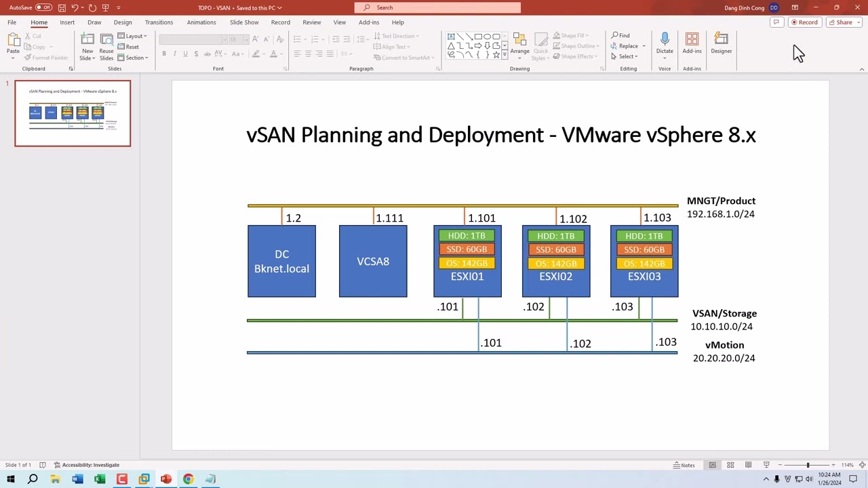Click the Undo icon
868x488 pixels.
coord(75,7)
